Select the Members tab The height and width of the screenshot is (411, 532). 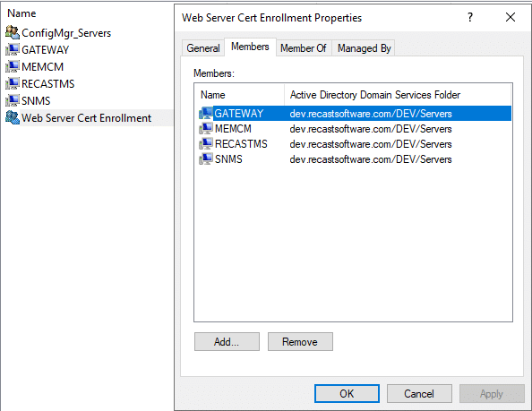250,47
